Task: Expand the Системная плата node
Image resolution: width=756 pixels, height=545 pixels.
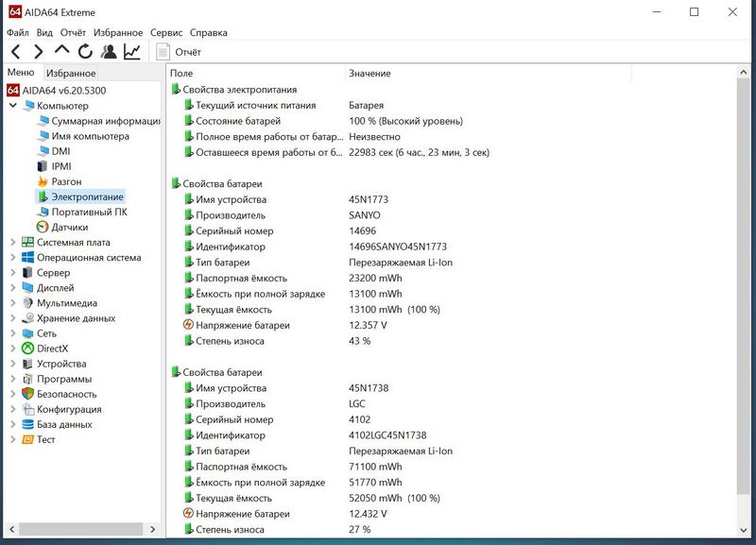Action: click(x=12, y=243)
